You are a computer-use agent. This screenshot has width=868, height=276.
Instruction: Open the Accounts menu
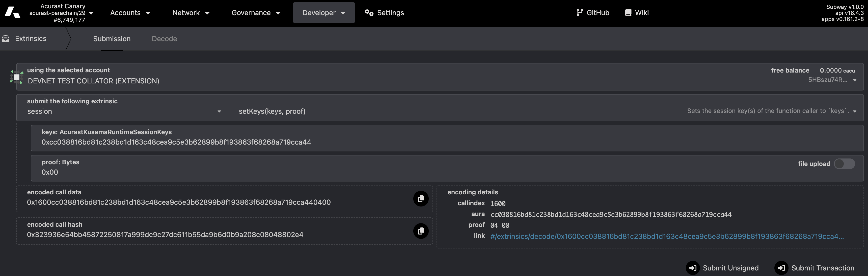click(130, 13)
